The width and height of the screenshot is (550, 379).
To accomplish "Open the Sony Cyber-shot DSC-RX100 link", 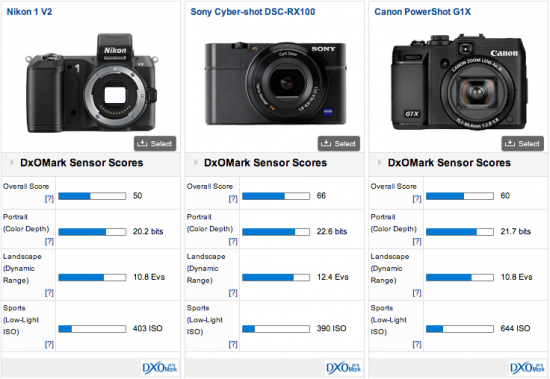I will pyautogui.click(x=253, y=12).
